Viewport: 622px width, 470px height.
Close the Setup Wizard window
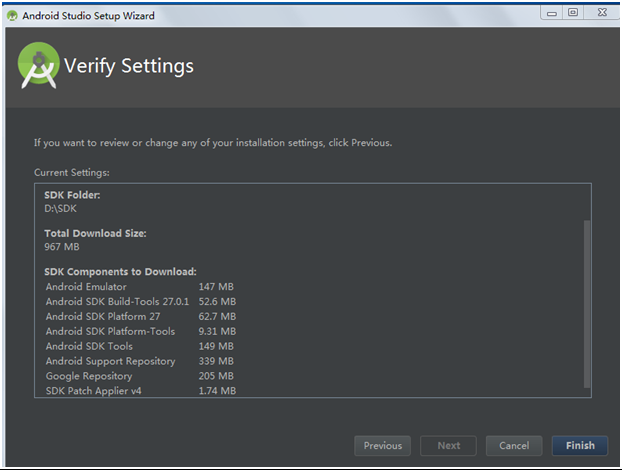[602, 13]
